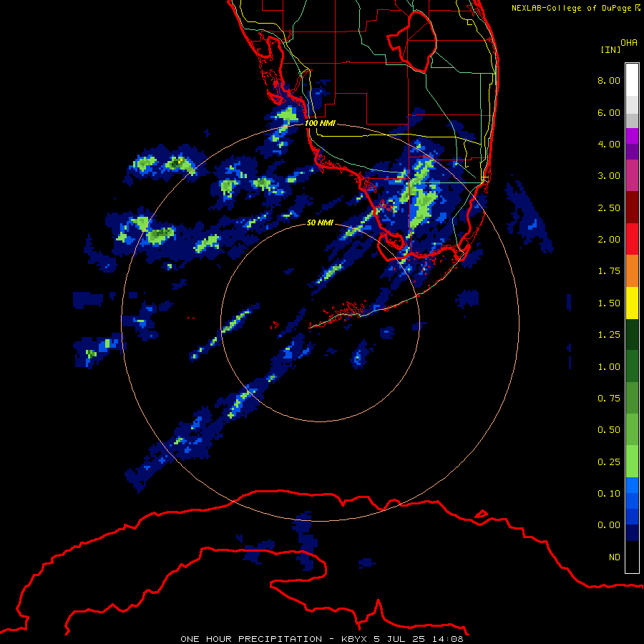The width and height of the screenshot is (644, 644).
Task: Click the NEXLAB-College of DuPage label
Action: pos(572,8)
